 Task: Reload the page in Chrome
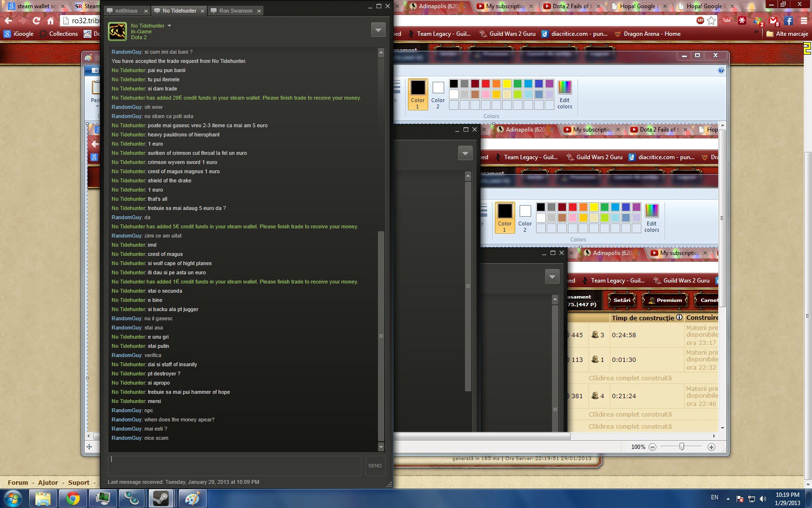point(36,21)
